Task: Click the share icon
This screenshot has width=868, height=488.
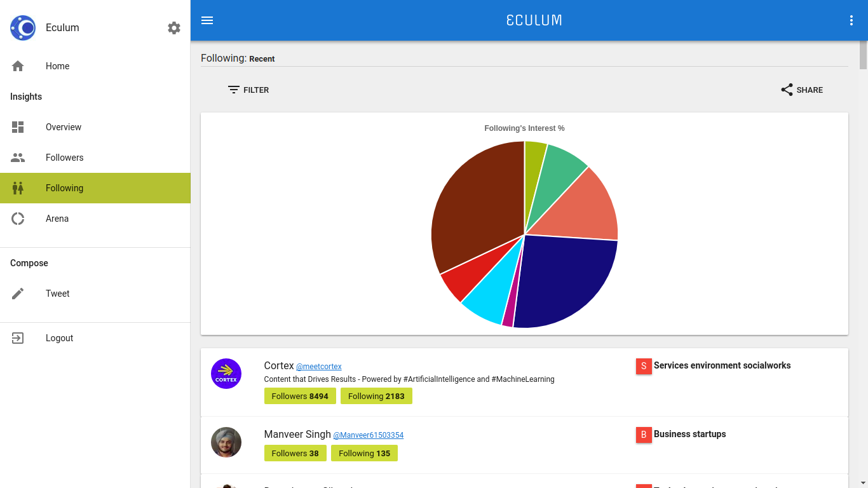Action: [x=787, y=90]
